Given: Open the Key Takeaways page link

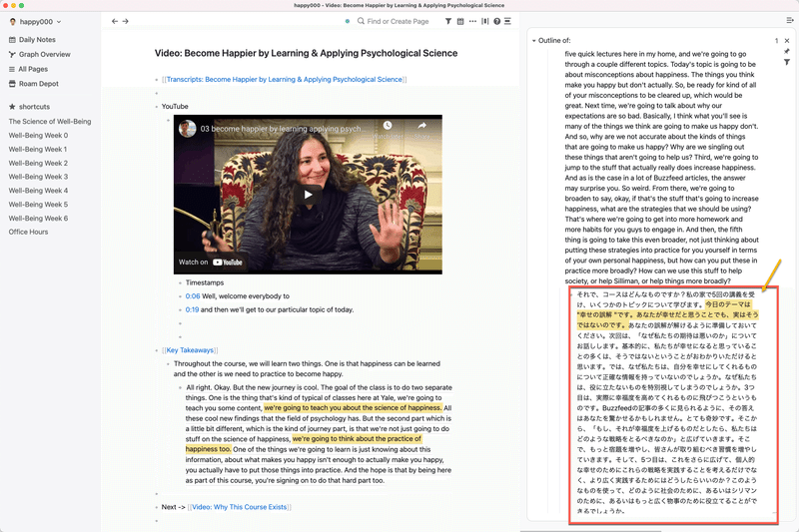Looking at the screenshot, I should click(190, 350).
